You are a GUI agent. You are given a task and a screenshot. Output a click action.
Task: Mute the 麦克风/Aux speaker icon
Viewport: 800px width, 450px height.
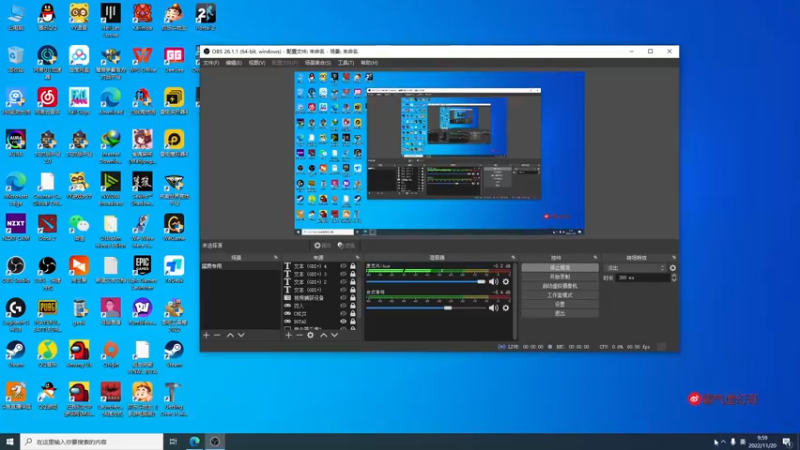(x=493, y=282)
